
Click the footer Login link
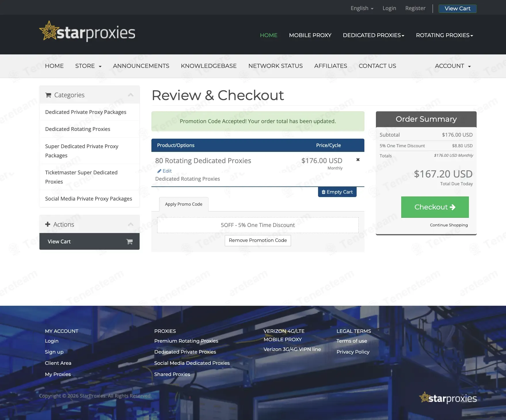(x=52, y=341)
